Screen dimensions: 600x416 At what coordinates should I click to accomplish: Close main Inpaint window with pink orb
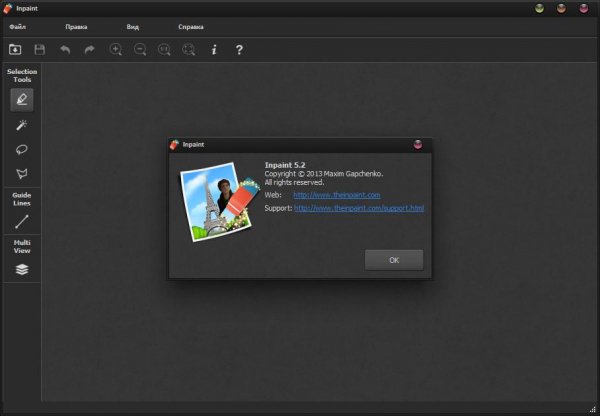pyautogui.click(x=584, y=8)
